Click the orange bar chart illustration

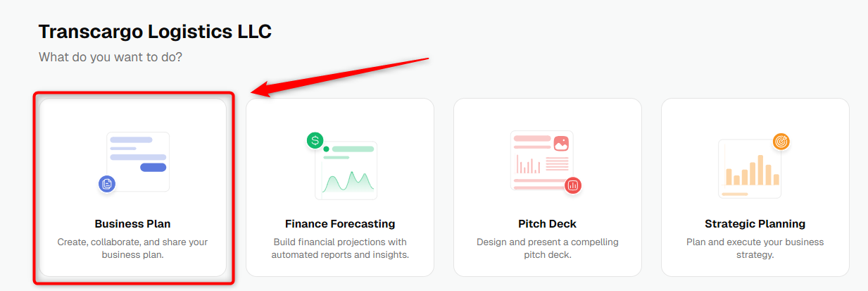tap(750, 168)
